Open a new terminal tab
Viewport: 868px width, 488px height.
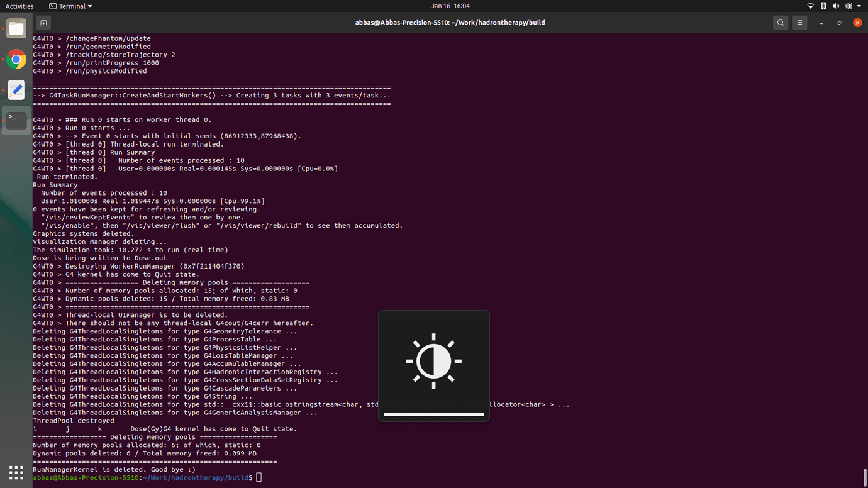click(43, 23)
